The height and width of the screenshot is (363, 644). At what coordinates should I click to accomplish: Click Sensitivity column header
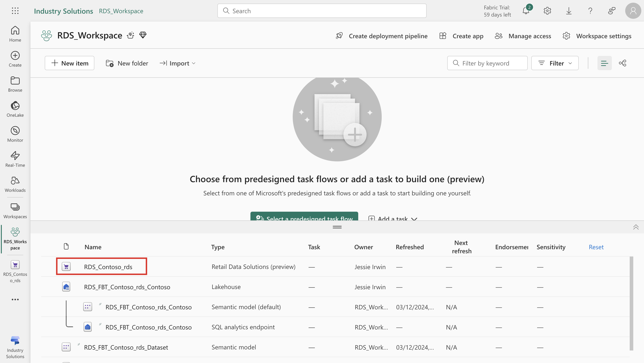click(x=551, y=247)
